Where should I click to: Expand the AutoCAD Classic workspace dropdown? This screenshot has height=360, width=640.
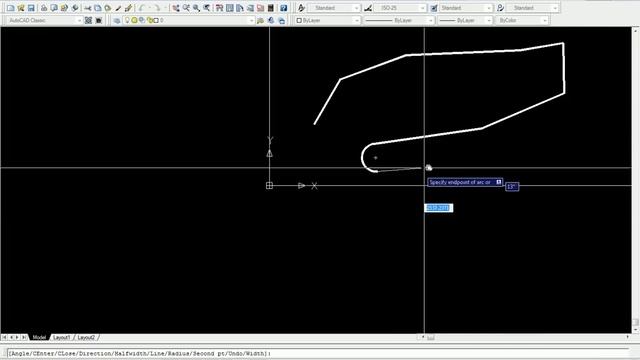80,20
